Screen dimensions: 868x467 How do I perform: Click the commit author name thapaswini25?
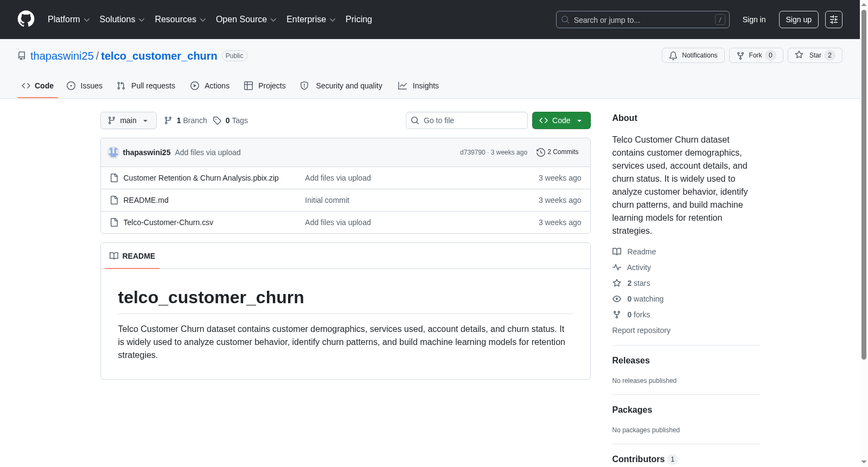[146, 152]
